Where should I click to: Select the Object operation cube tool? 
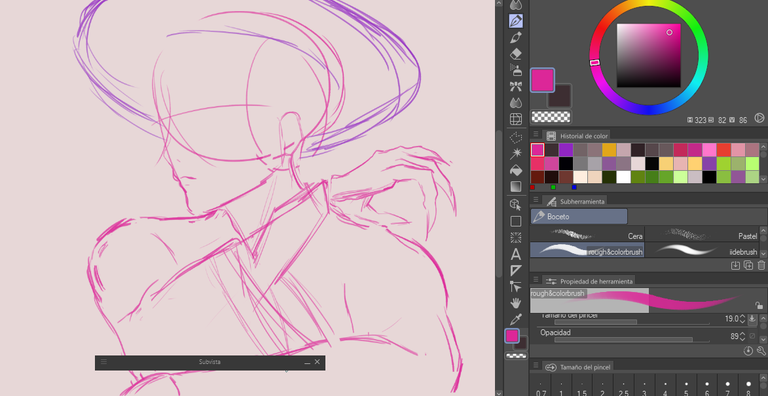click(x=515, y=204)
